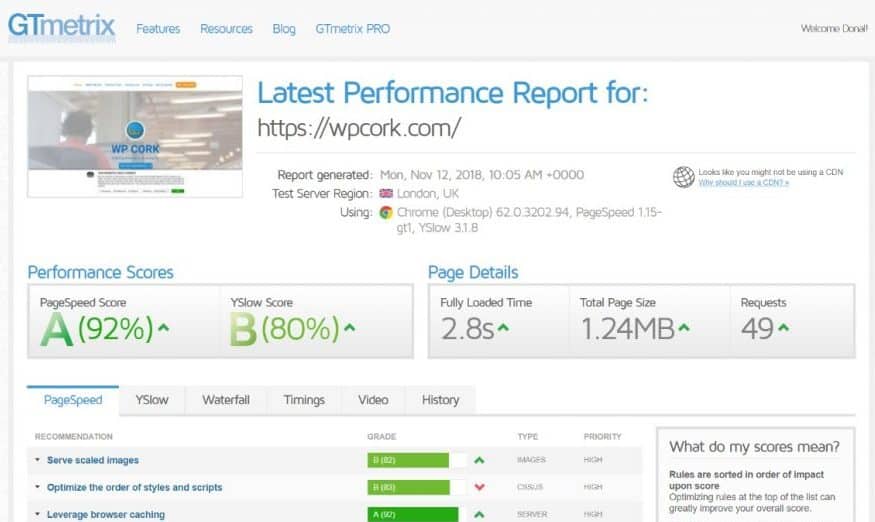Click the Welcome Donal account text
Screen dimensions: 875x522
[834, 28]
